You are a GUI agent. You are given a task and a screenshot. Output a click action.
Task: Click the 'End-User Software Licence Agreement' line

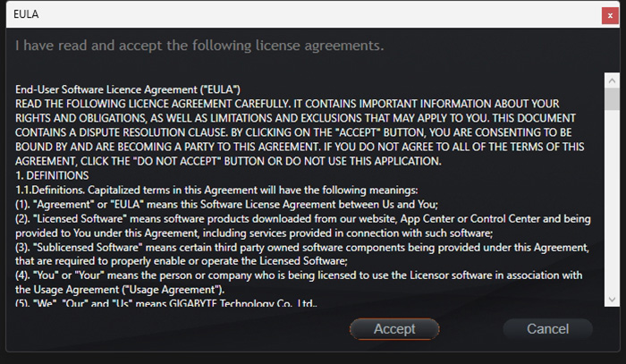pyautogui.click(x=128, y=89)
